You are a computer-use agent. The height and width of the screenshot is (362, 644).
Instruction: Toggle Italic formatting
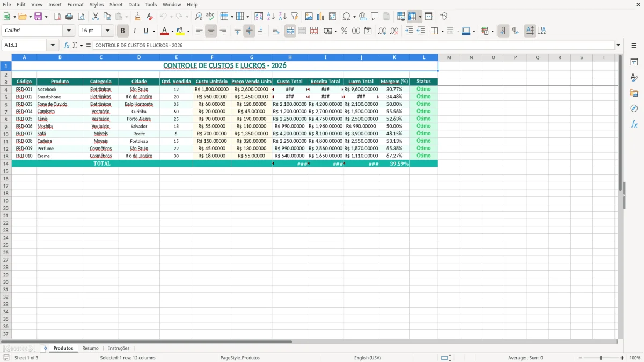click(x=134, y=31)
